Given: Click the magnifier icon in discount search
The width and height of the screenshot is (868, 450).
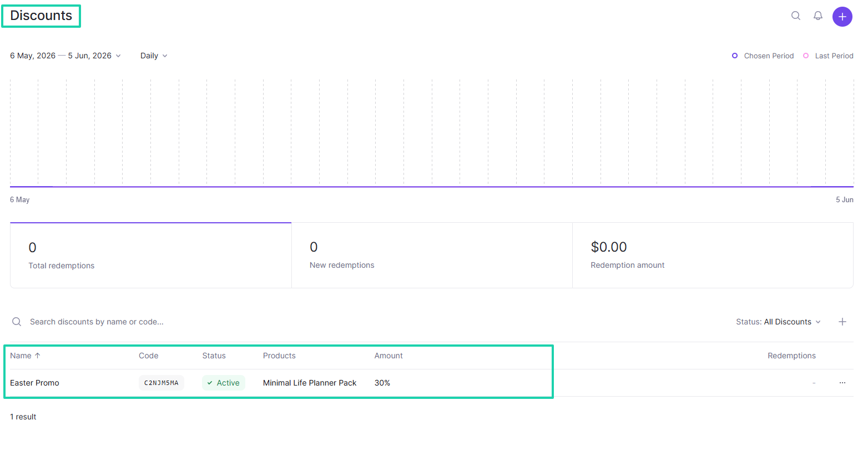Looking at the screenshot, I should coord(17,322).
